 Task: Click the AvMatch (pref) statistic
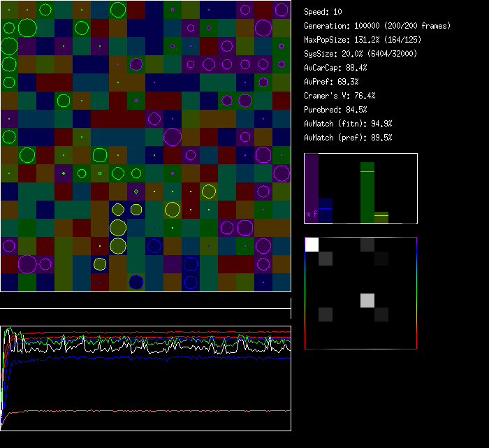tap(348, 137)
